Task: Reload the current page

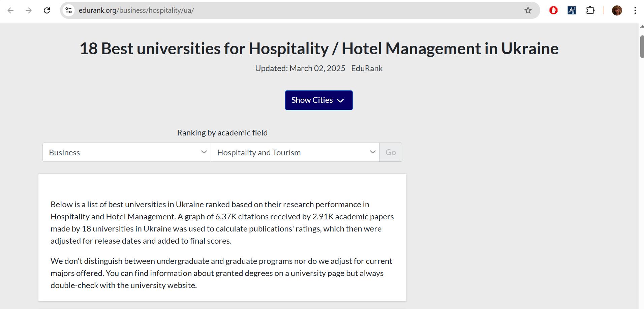Action: pos(47,10)
